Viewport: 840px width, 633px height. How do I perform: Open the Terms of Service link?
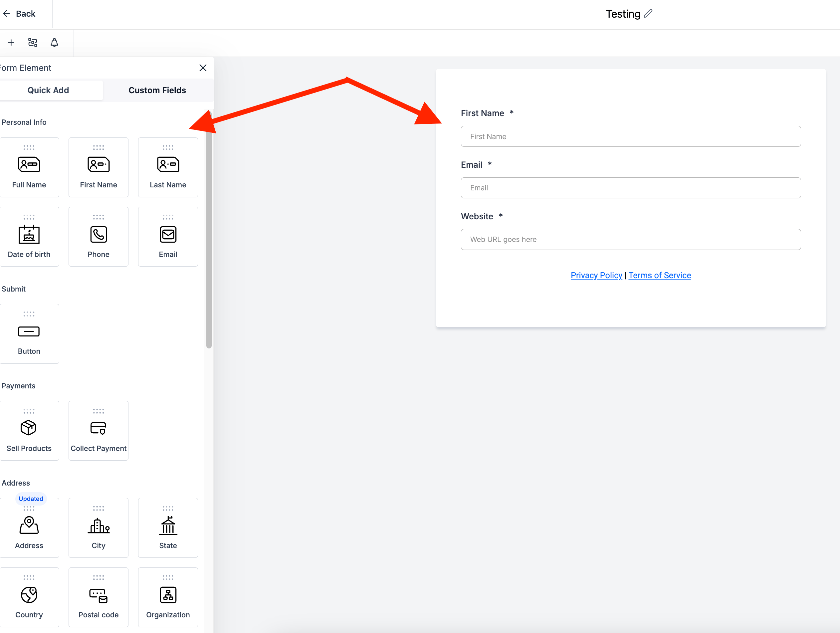(x=660, y=275)
